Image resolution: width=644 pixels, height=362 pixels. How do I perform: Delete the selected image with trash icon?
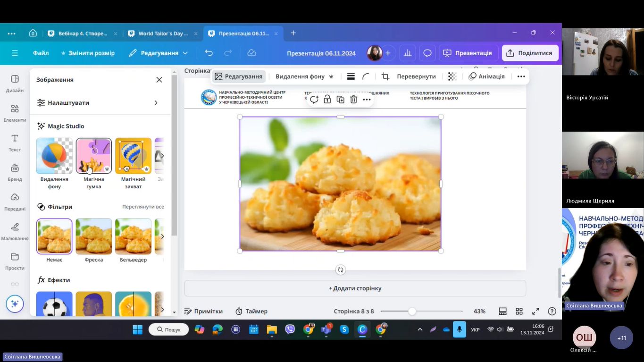click(x=353, y=100)
